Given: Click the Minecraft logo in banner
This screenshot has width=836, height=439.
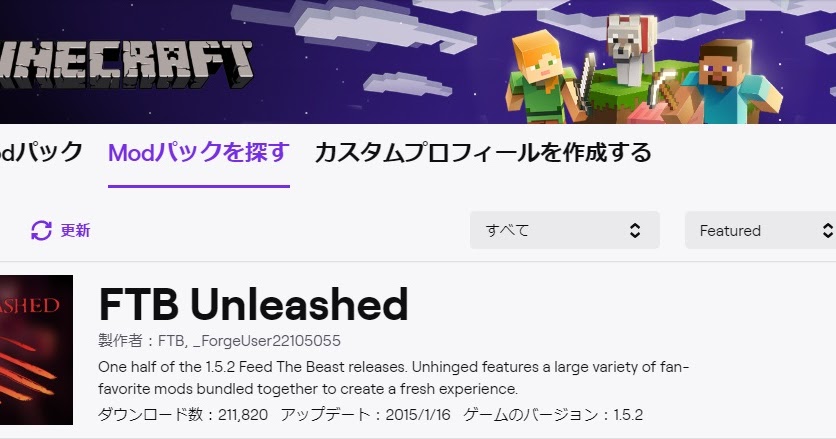Looking at the screenshot, I should 126,64.
